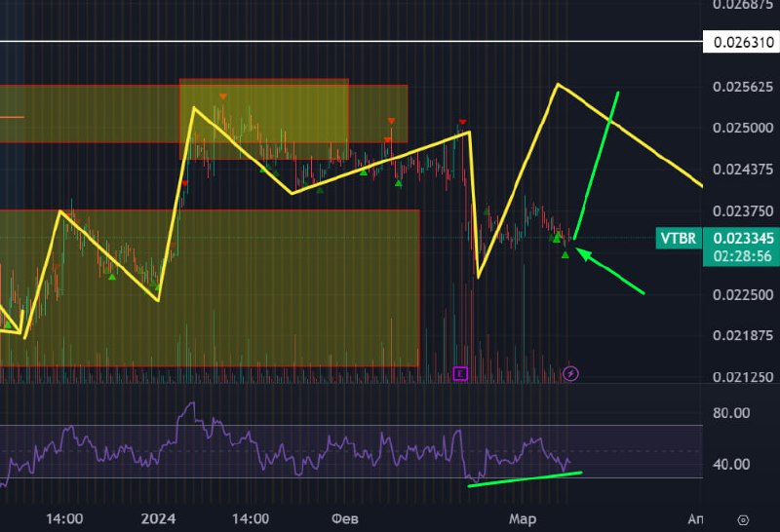
Task: Click the purple lightning bolt event icon
Action: coord(570,373)
